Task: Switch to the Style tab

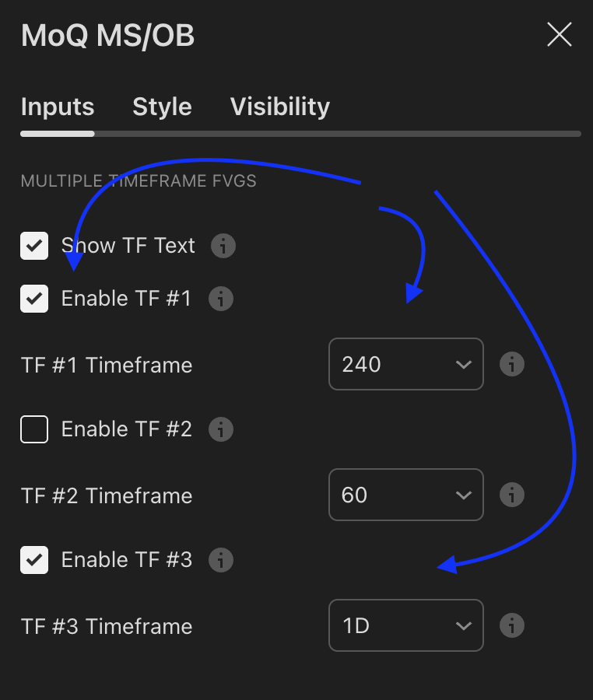Action: pos(162,107)
